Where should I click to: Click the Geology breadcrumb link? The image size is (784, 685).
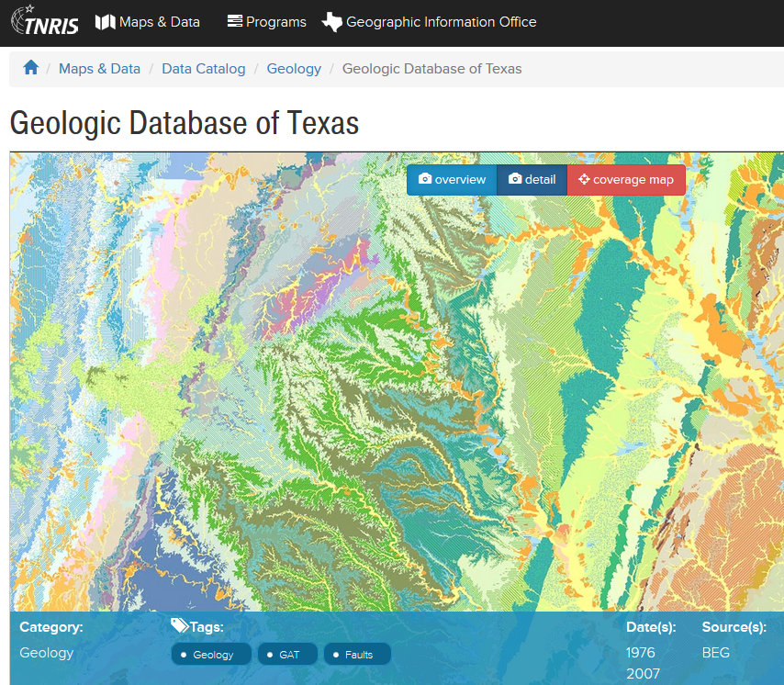click(294, 68)
